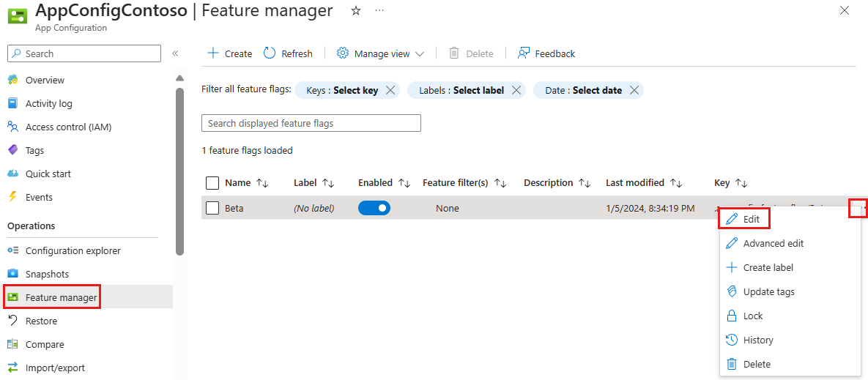
Task: Click the trash icon in context menu
Action: [732, 364]
